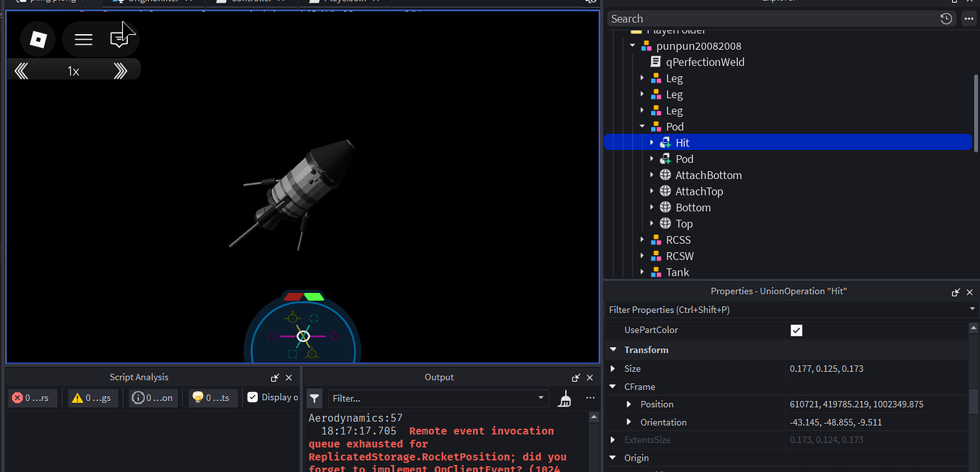Click the Aerodynamics:57 output line
The height and width of the screenshot is (472, 980).
(x=355, y=418)
